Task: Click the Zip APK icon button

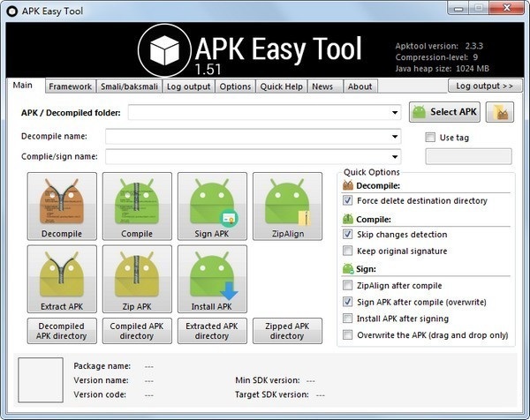Action: coord(137,279)
